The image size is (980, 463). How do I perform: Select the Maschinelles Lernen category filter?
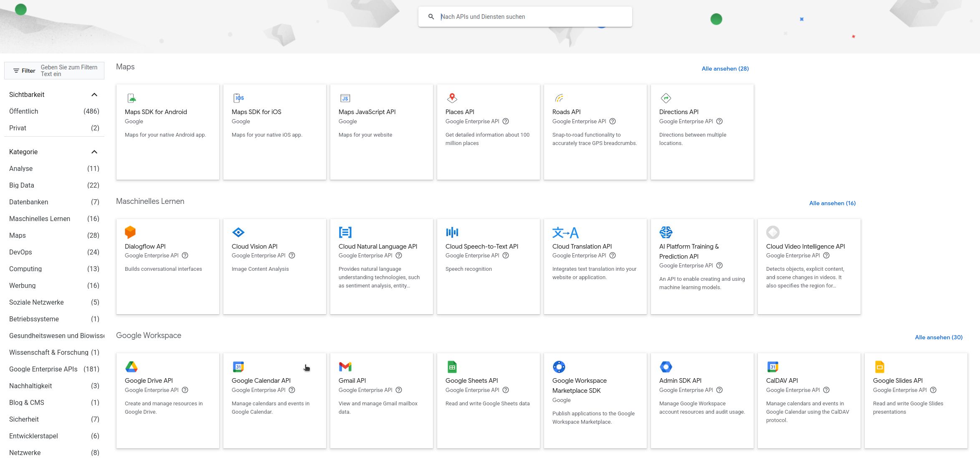(x=54, y=219)
